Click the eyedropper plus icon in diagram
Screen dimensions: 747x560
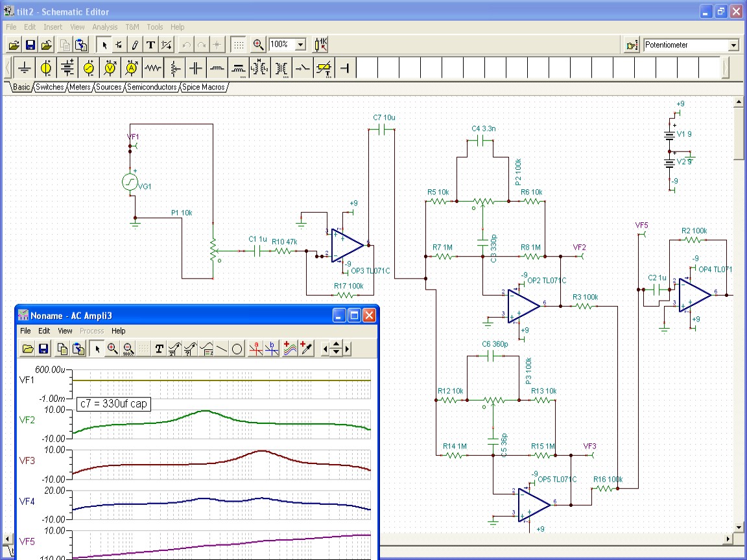coord(306,349)
